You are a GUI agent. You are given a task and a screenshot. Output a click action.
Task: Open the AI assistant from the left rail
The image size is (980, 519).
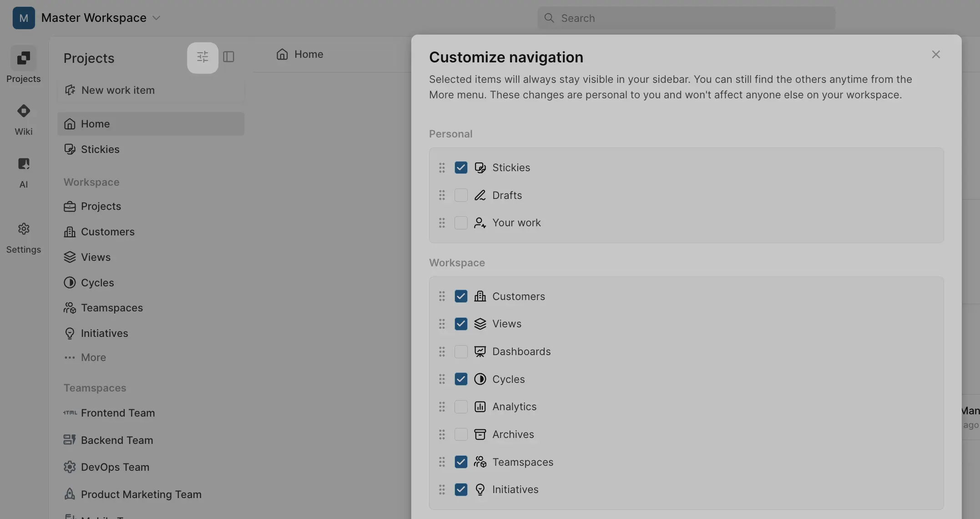(x=23, y=172)
